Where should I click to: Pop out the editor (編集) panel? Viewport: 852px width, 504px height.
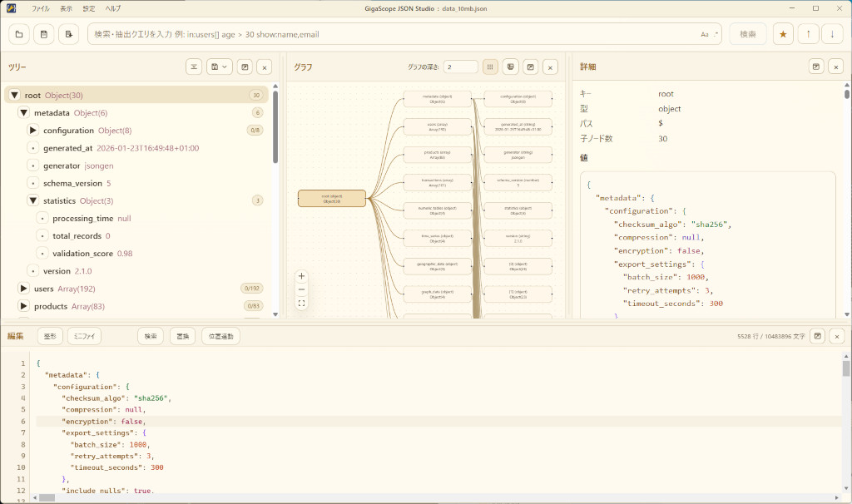tap(817, 336)
